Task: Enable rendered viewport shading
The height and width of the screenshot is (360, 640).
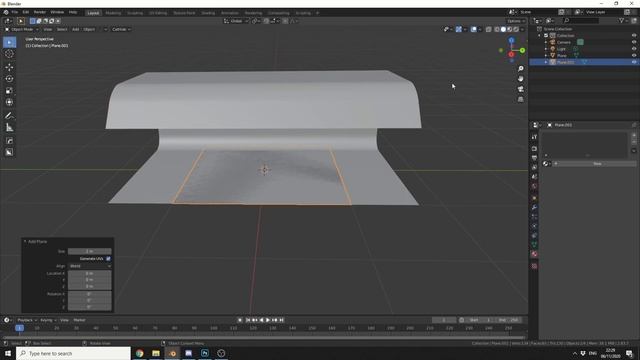Action: click(516, 29)
